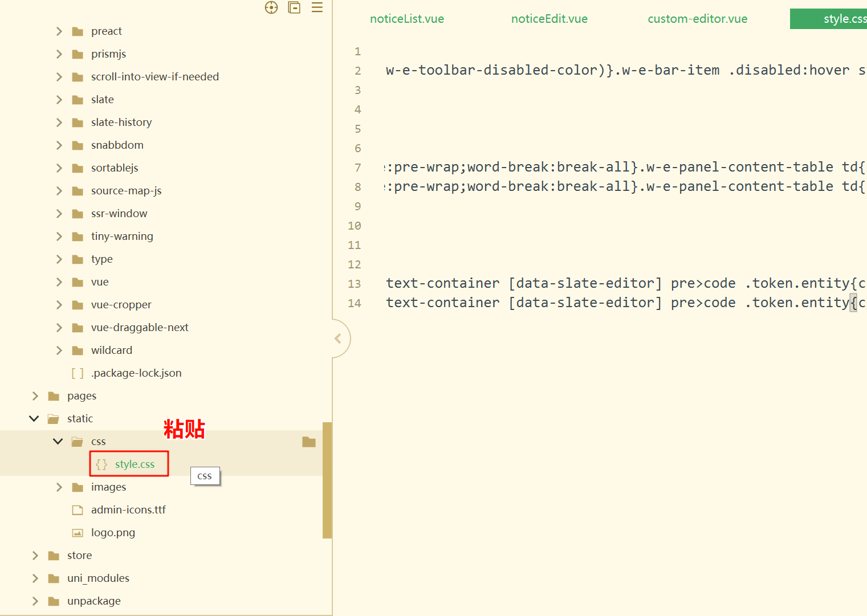This screenshot has height=616, width=867.
Task: Click the store folder icon
Action: (x=54, y=556)
